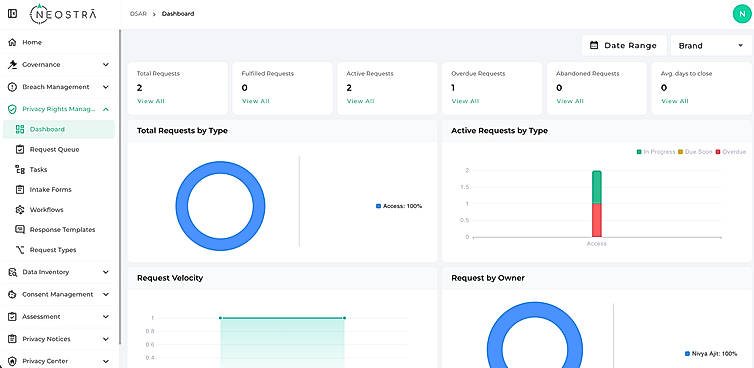This screenshot has width=754, height=368.
Task: Expand the Privacy Notices chevron
Action: (106, 339)
